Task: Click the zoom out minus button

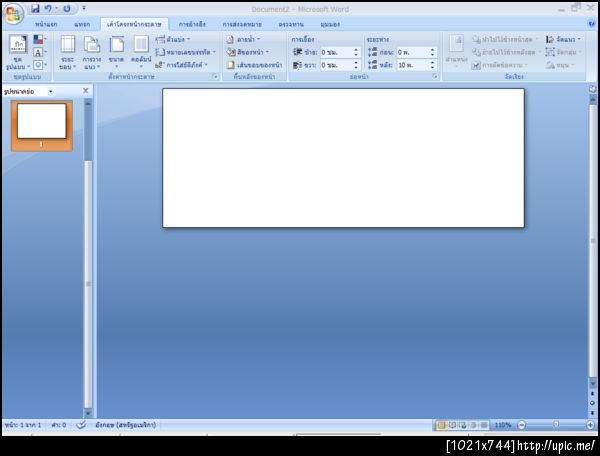Action: click(522, 425)
